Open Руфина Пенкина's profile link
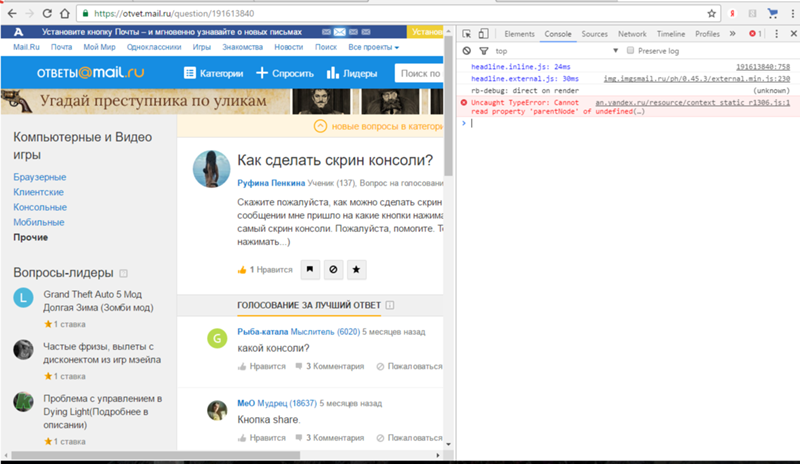800x464 pixels. click(x=271, y=183)
